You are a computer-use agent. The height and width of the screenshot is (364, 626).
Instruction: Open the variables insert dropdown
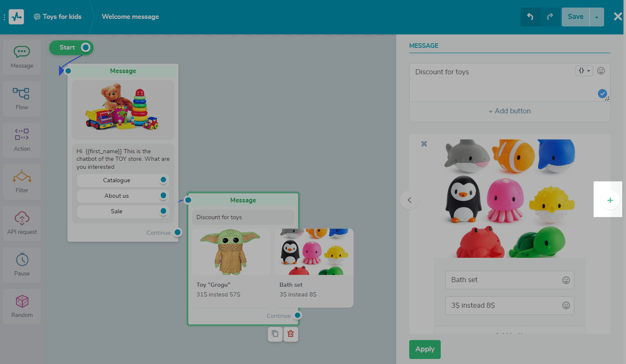[584, 71]
